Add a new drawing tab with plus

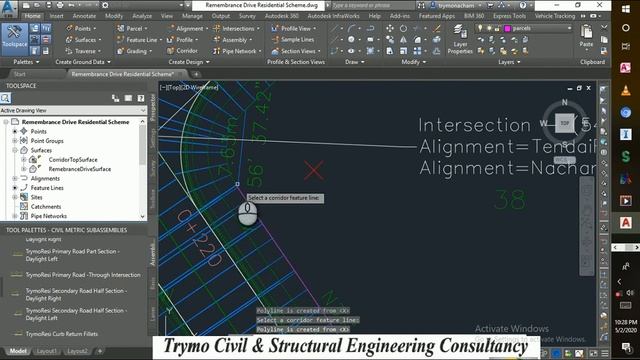[196, 74]
